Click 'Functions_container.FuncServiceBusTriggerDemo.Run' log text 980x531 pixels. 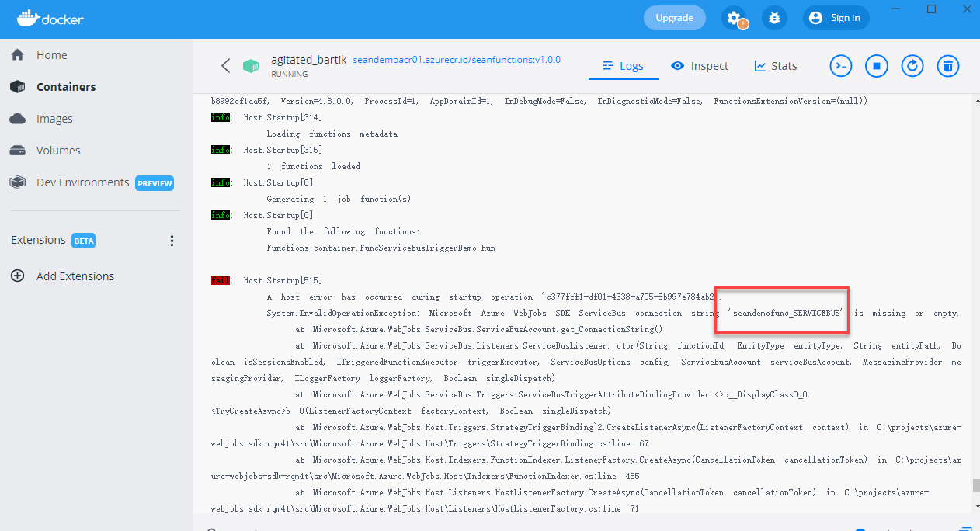(381, 248)
